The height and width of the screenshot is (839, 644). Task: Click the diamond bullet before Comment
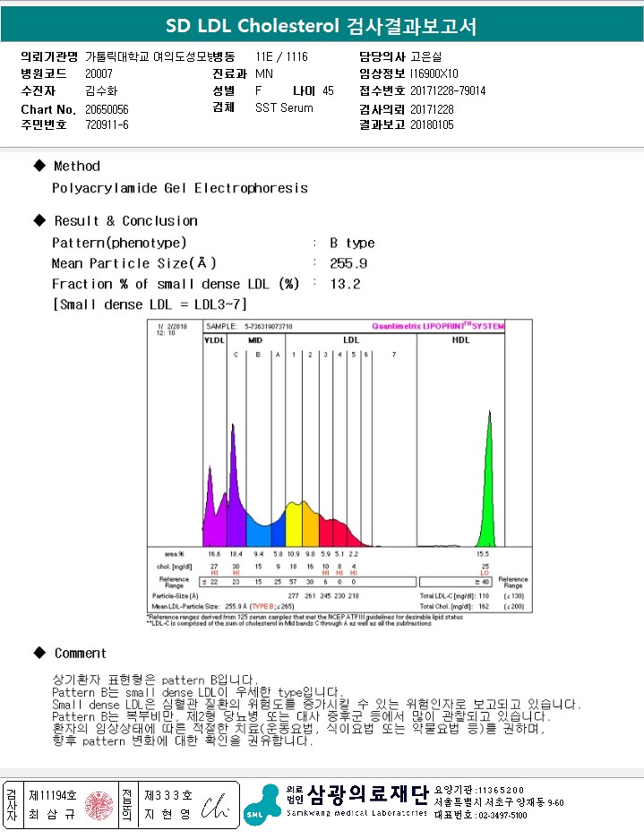pos(39,653)
